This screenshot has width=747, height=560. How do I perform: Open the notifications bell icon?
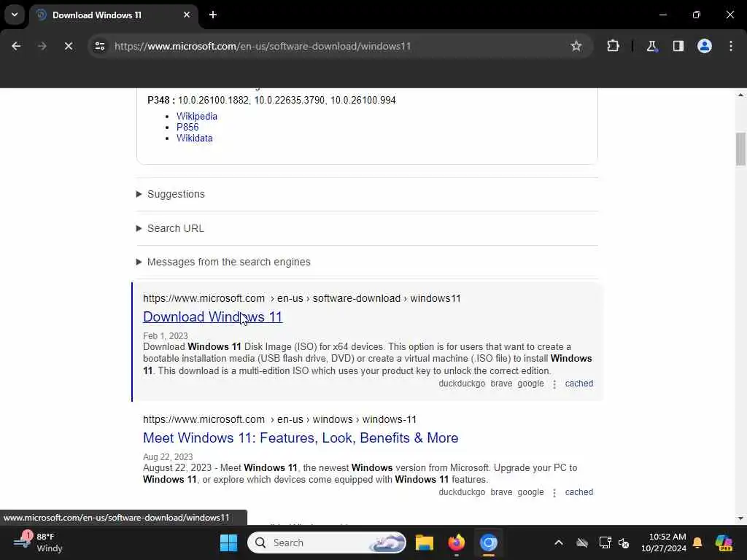(697, 542)
